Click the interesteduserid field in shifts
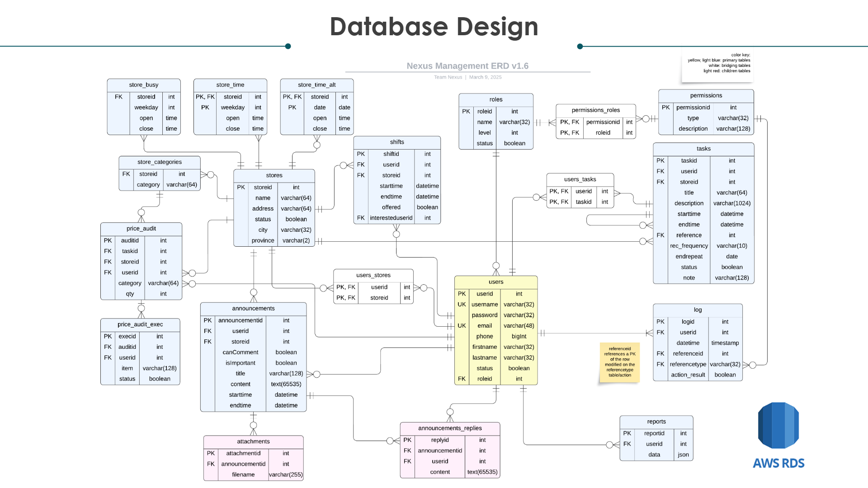This screenshot has width=868, height=488. click(391, 218)
